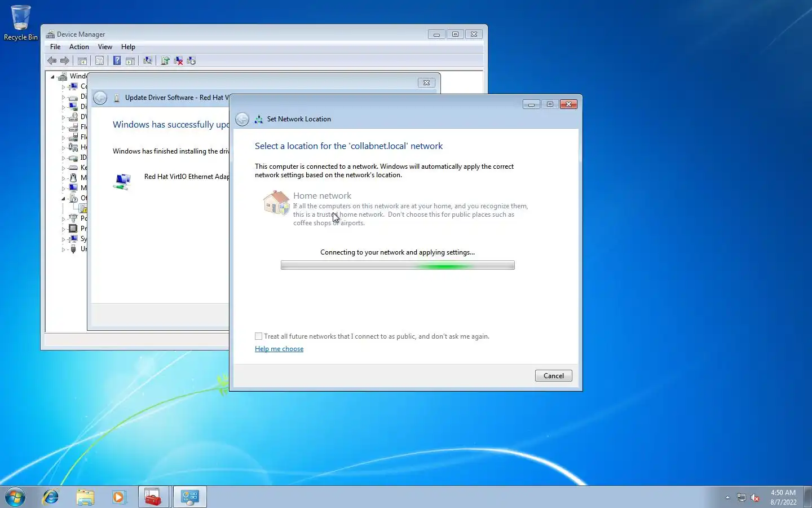The image size is (812, 508).
Task: Click back arrow in Set Network Location
Action: pos(242,119)
